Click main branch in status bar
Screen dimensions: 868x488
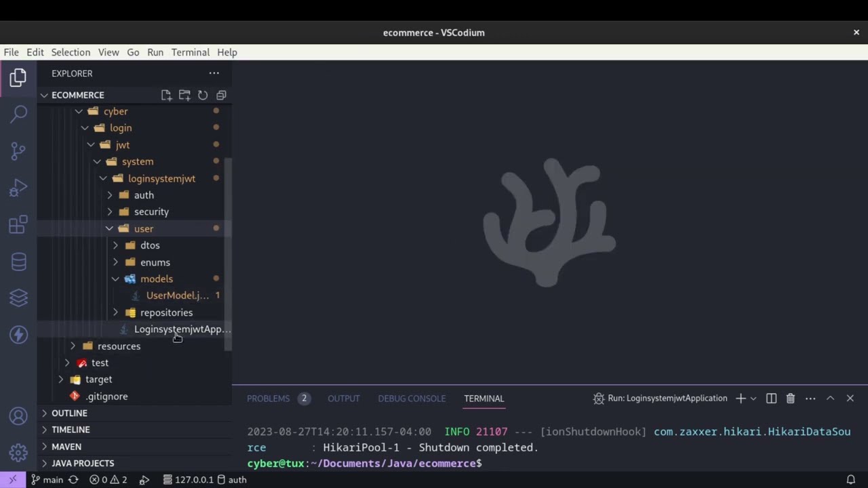click(x=47, y=480)
